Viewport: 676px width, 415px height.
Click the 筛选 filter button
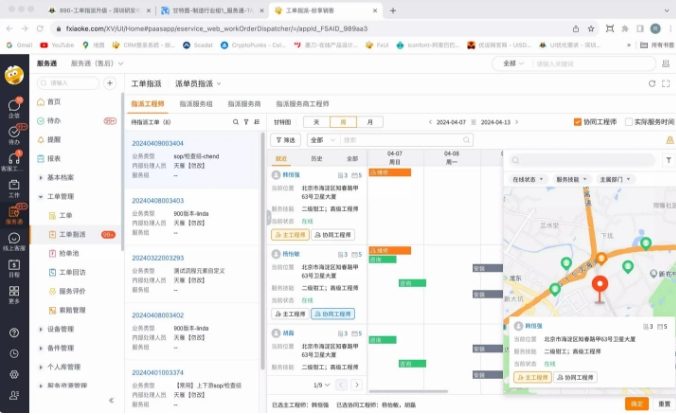pos(285,140)
